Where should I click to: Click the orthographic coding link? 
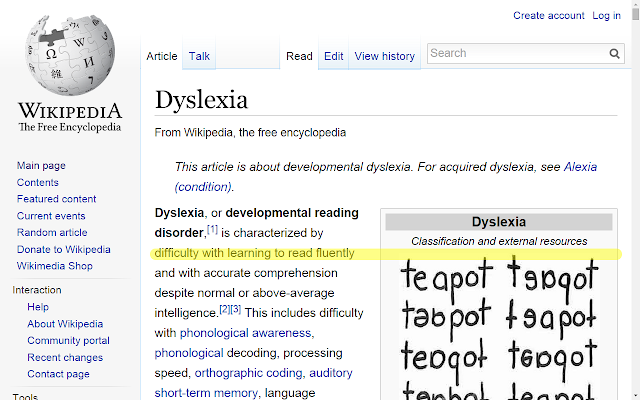249,373
